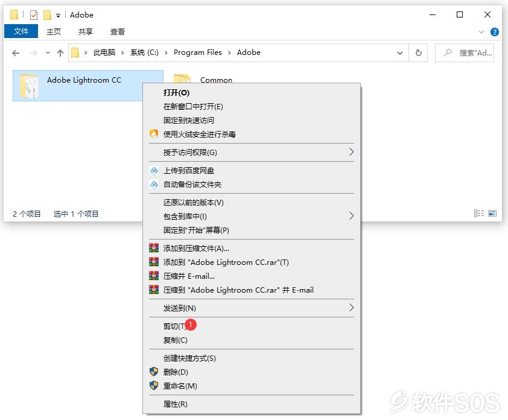The height and width of the screenshot is (420, 508).
Task: Expand the address bar history dropdown
Action: coord(400,53)
